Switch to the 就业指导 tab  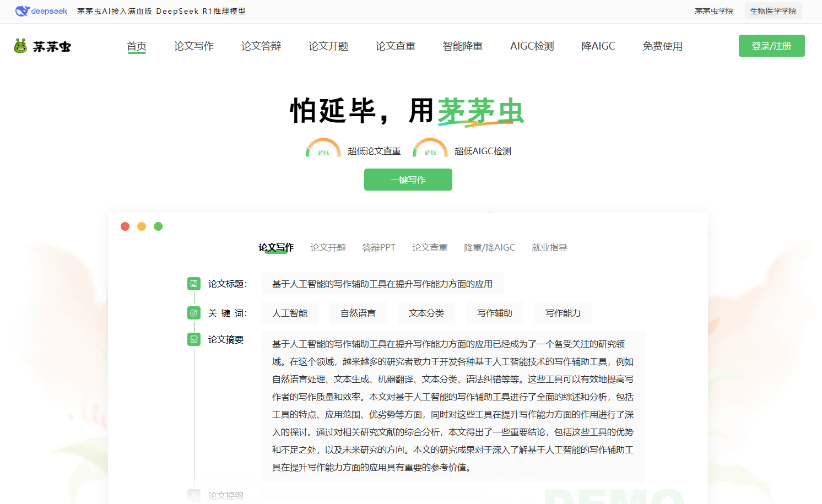[x=549, y=248]
